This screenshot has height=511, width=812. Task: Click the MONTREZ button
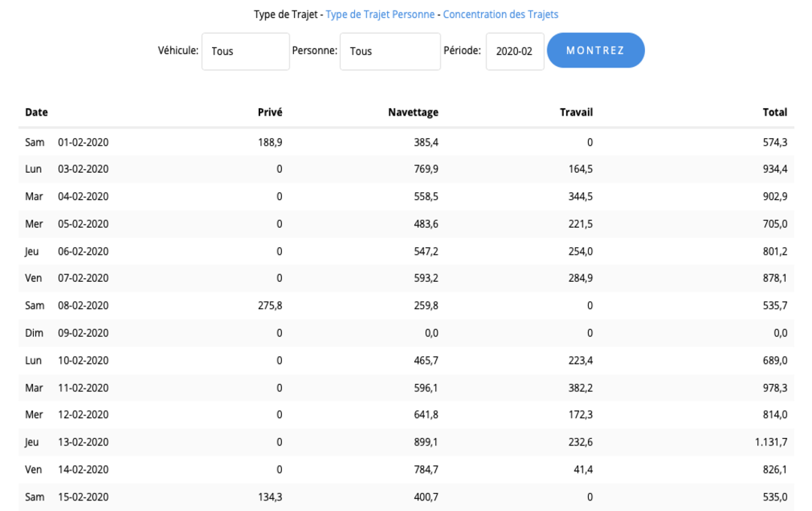[x=595, y=50]
